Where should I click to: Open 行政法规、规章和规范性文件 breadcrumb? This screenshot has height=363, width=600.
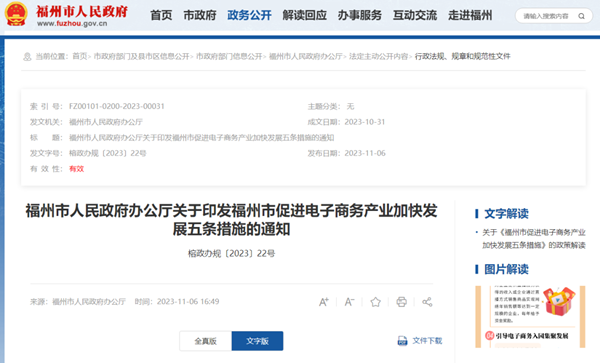click(x=463, y=56)
